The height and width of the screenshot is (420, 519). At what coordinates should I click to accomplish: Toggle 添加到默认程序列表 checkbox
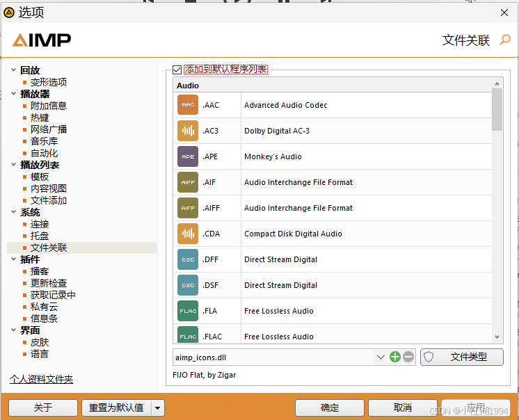(x=177, y=70)
